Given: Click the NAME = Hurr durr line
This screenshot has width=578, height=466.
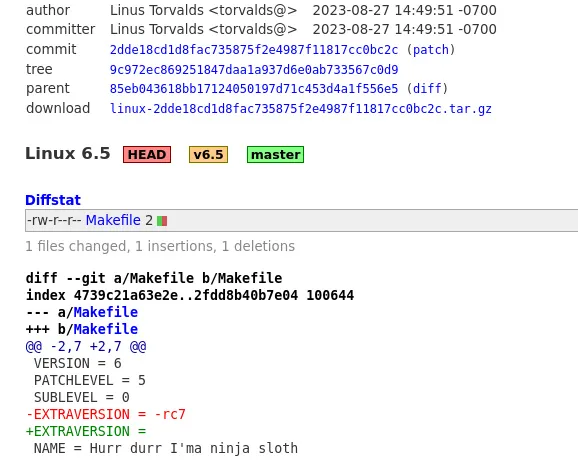Looking at the screenshot, I should tap(166, 449).
